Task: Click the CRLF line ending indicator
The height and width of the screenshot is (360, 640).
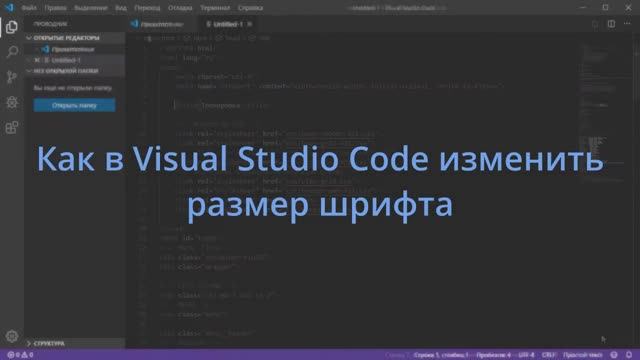Action: (549, 355)
